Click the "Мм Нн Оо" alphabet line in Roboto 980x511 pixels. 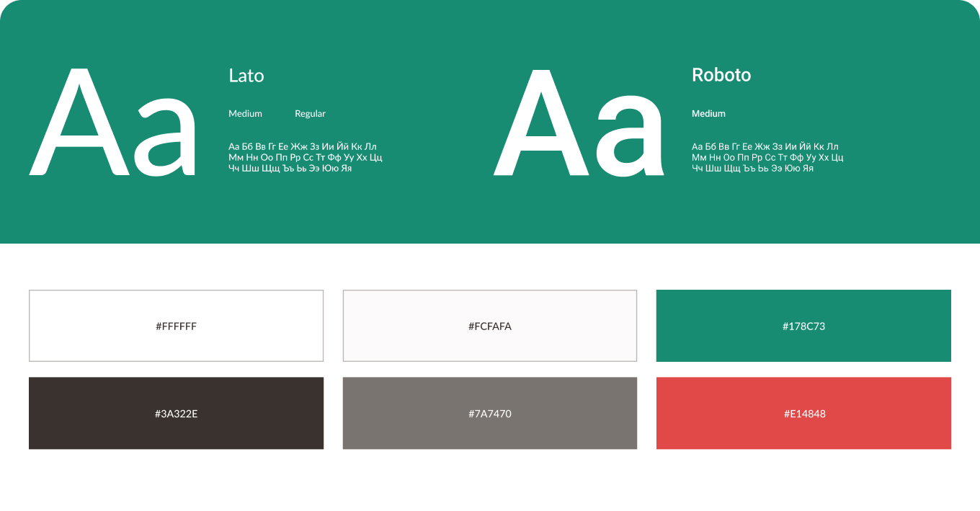[x=767, y=157]
